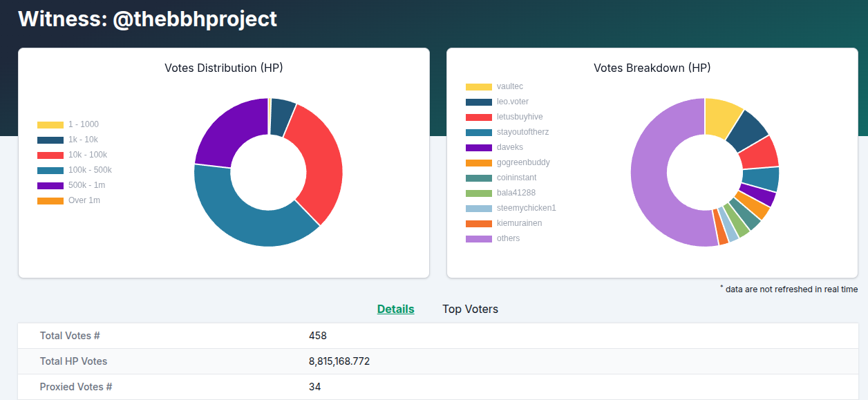Click the gogreenbuddy orange legend swatch

[478, 162]
